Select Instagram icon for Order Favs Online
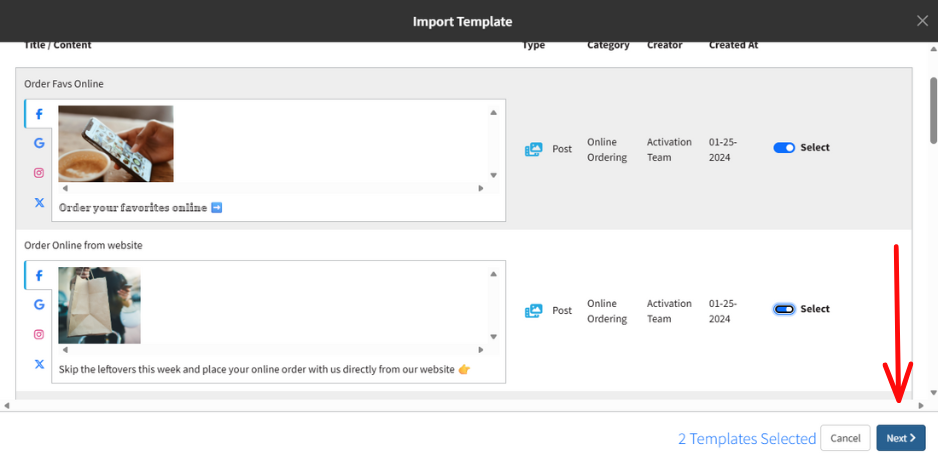Viewport: 938px width, 461px height. pos(39,173)
